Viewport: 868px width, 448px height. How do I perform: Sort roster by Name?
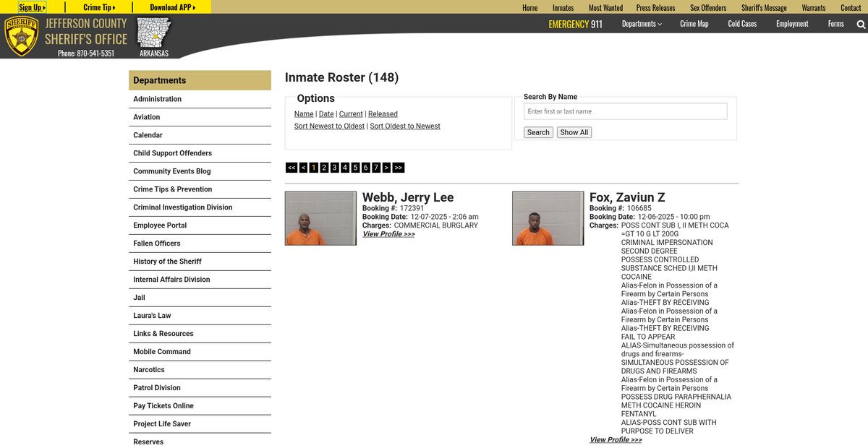click(x=304, y=114)
